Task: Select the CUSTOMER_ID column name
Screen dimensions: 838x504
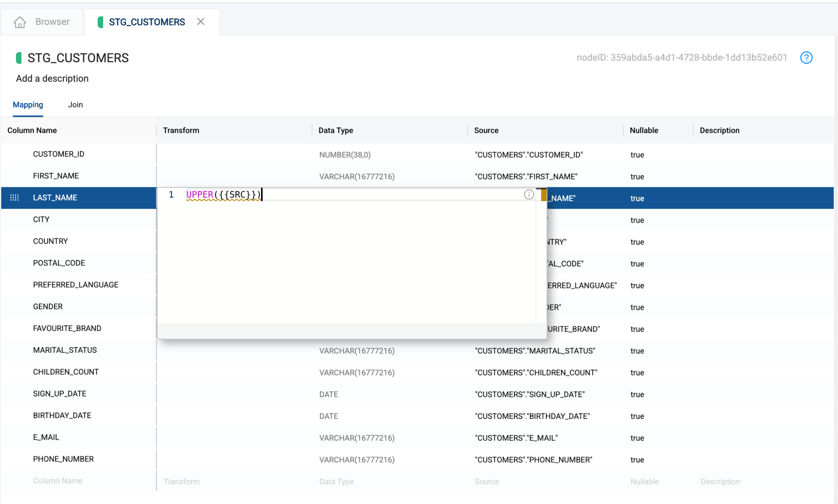Action: click(x=59, y=154)
